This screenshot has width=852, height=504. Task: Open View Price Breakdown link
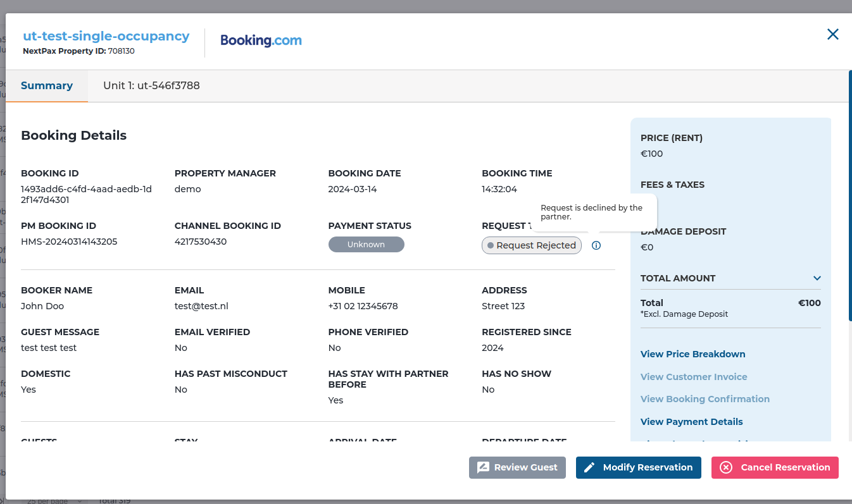[x=692, y=354]
